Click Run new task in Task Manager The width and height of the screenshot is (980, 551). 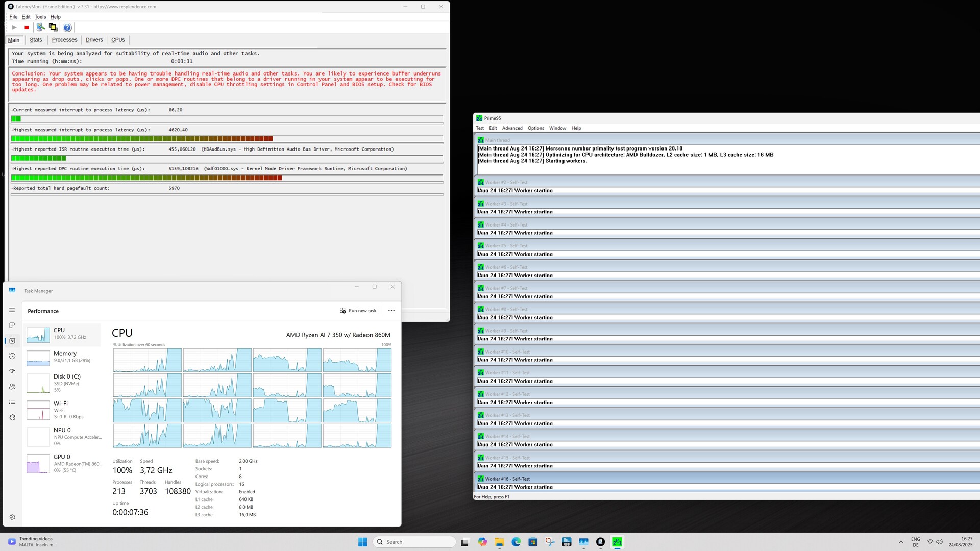[358, 311]
